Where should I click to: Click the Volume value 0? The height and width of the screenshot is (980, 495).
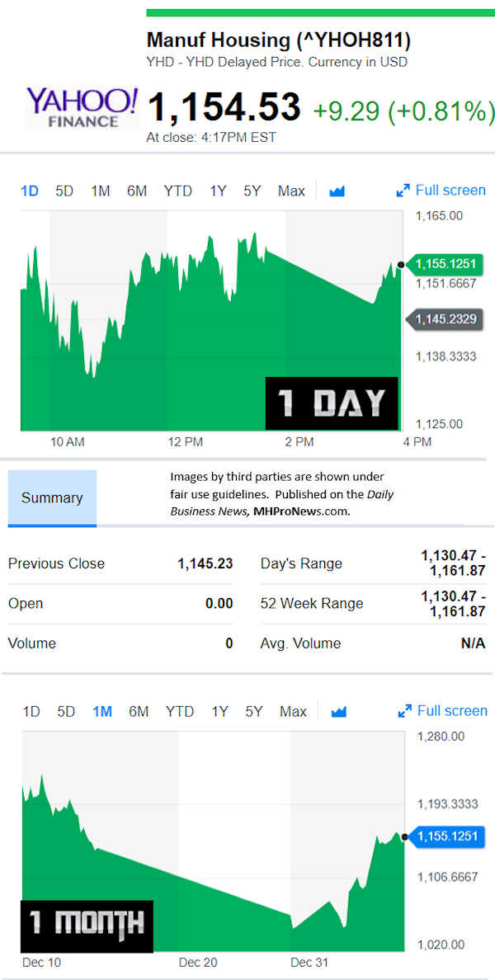[x=229, y=643]
